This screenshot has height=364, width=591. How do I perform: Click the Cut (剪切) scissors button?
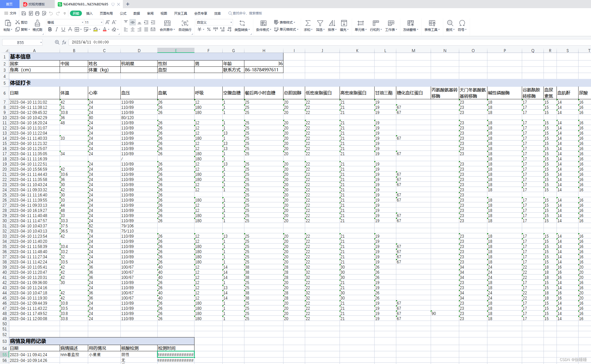(21, 22)
